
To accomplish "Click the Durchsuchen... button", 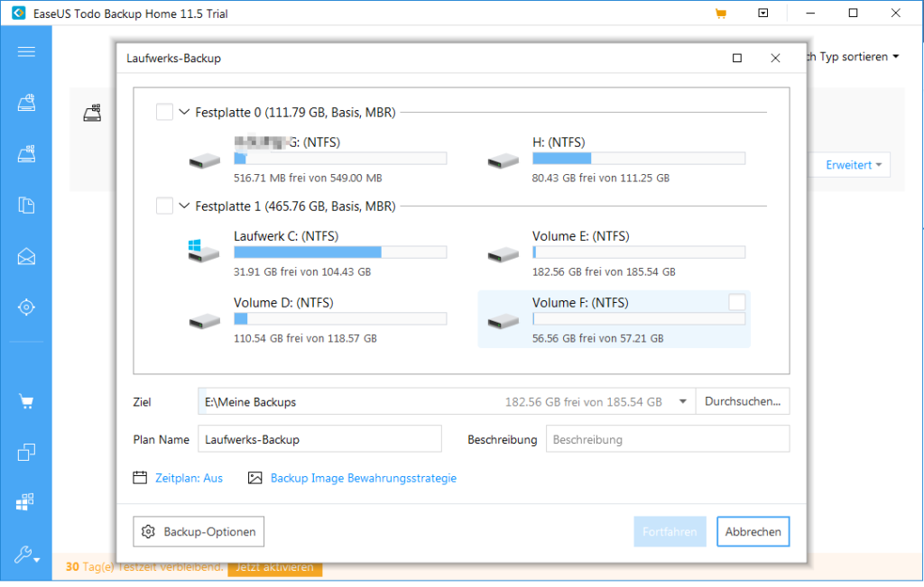I will (743, 401).
